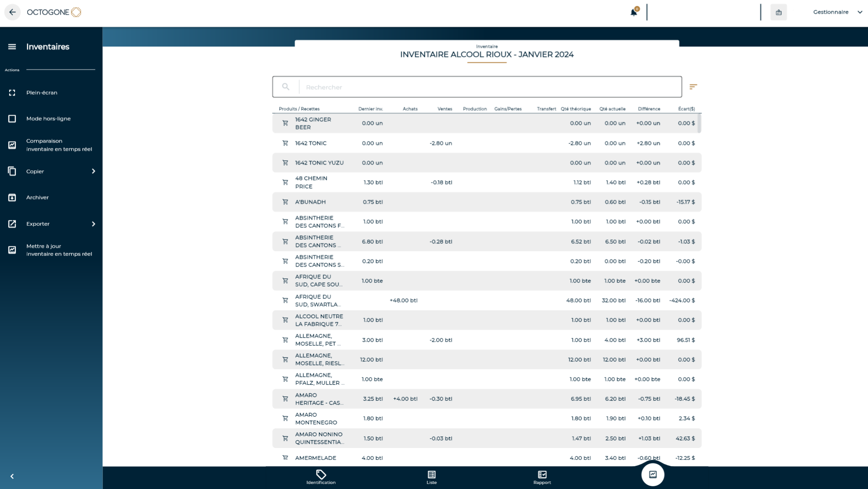Click cart icon for 1642 TONIC

point(285,143)
